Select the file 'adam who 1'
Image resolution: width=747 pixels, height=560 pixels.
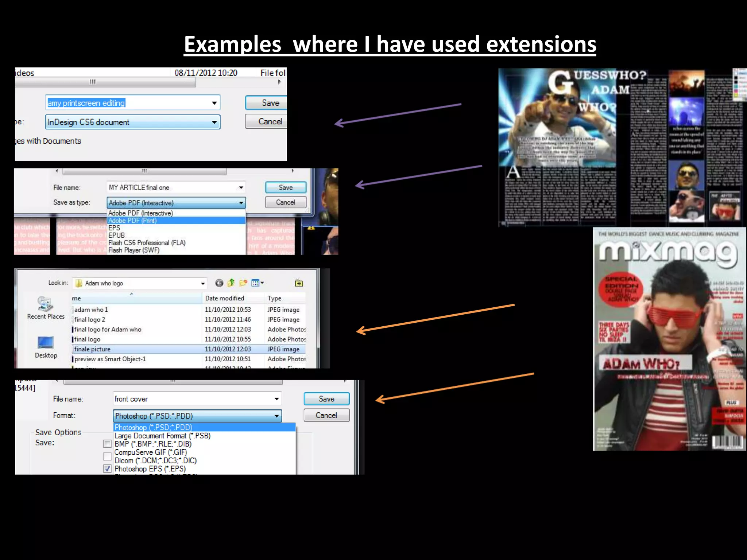click(189, 310)
